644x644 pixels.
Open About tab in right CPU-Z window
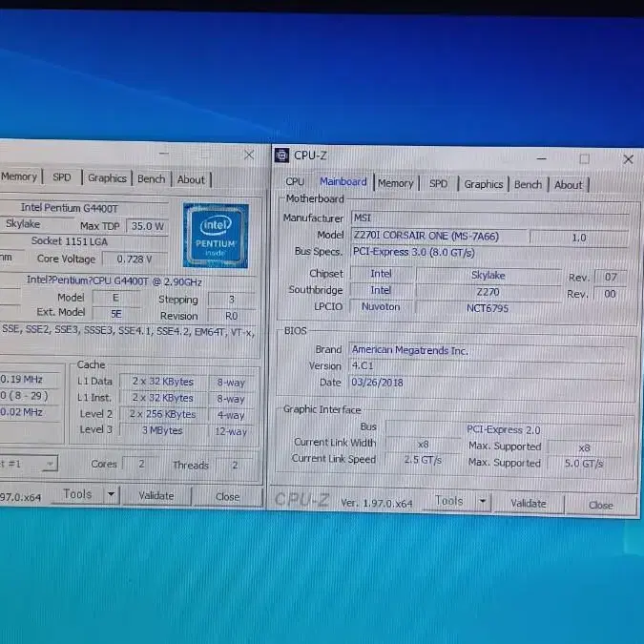[x=569, y=185]
